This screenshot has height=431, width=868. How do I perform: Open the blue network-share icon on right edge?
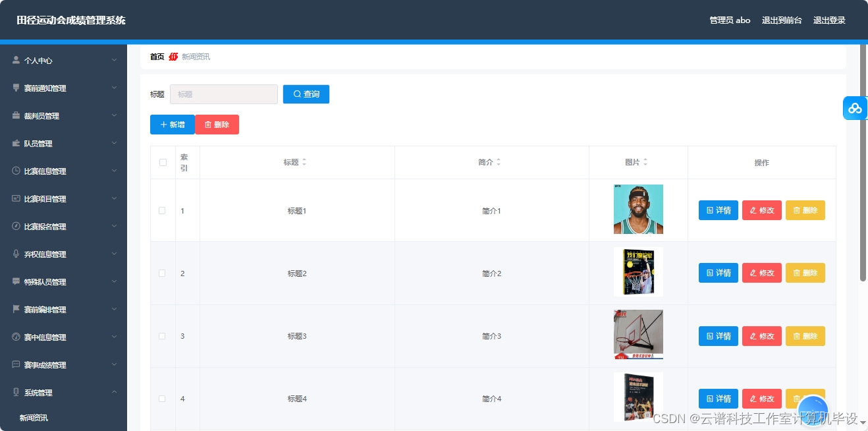tap(855, 107)
